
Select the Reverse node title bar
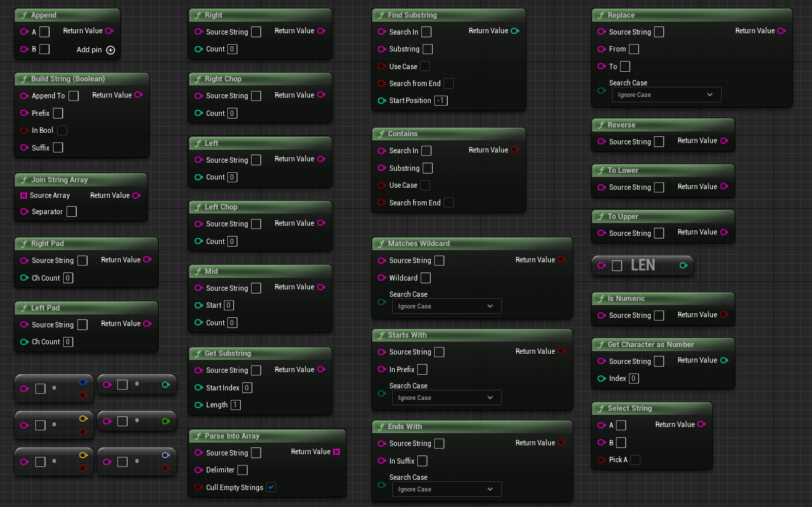pyautogui.click(x=663, y=125)
